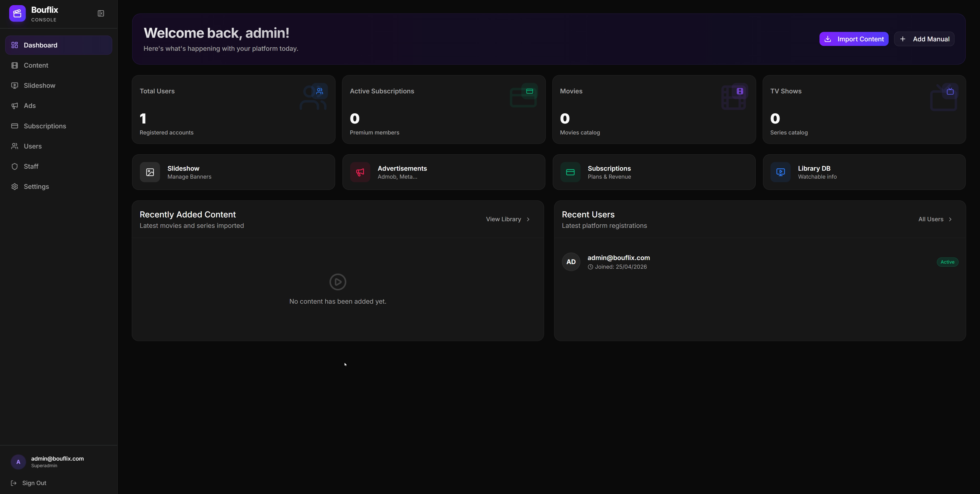The image size is (980, 494).
Task: Open the Slideshow menu item
Action: pyautogui.click(x=59, y=85)
